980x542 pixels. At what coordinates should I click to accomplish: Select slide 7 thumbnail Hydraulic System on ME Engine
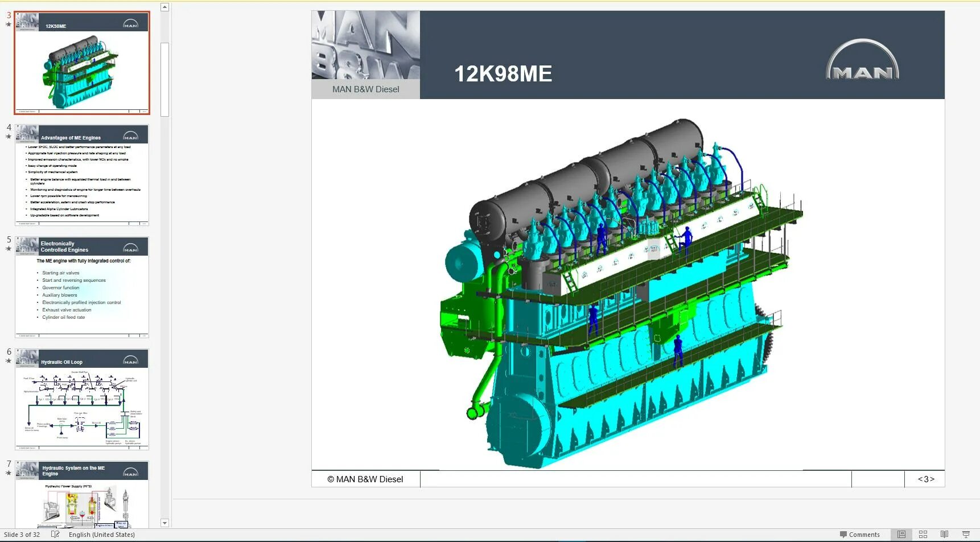(x=82, y=494)
